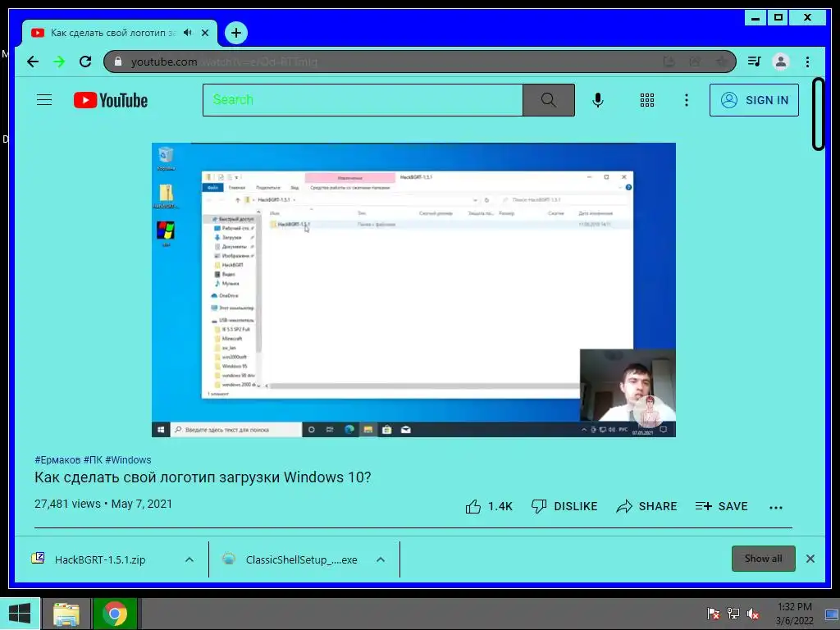Open hashtag #Windows link
Screen dimensions: 840x630
point(128,460)
